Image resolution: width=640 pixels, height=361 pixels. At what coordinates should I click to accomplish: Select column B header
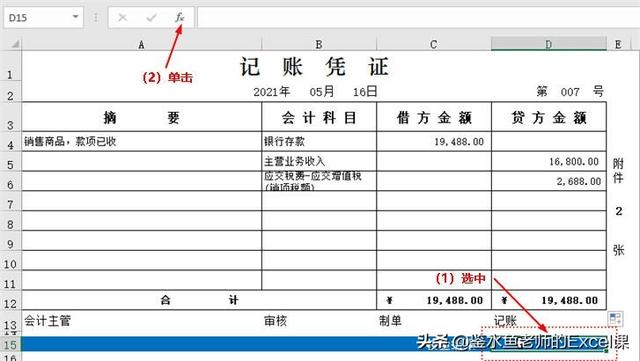[x=319, y=44]
